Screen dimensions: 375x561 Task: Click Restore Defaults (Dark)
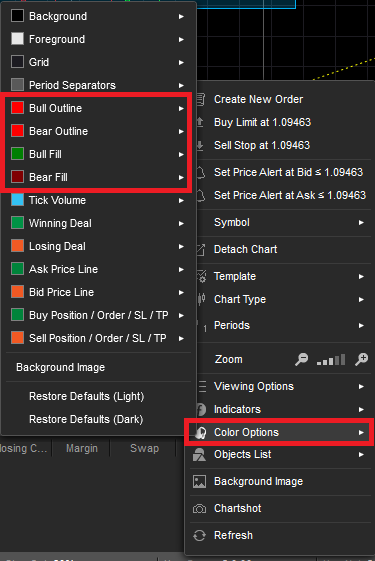tap(86, 419)
